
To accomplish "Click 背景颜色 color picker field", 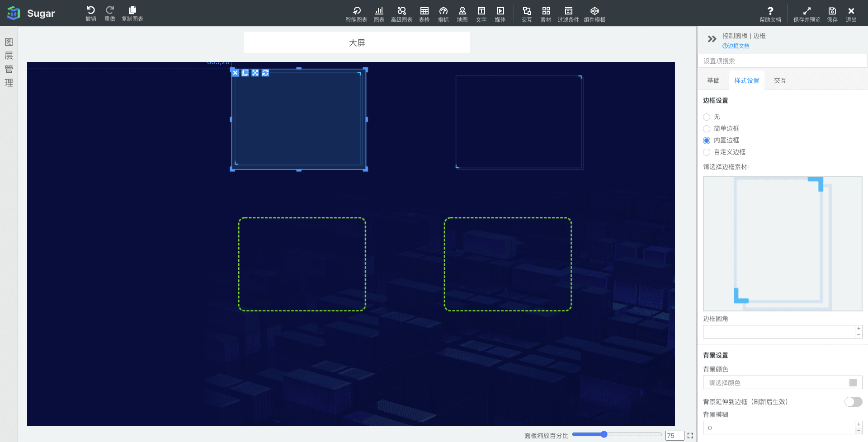I will click(x=783, y=383).
